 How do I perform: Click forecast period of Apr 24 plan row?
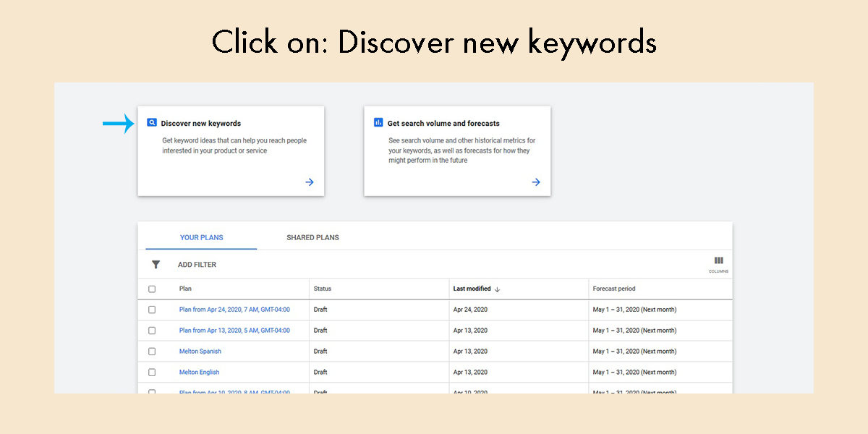tap(635, 310)
